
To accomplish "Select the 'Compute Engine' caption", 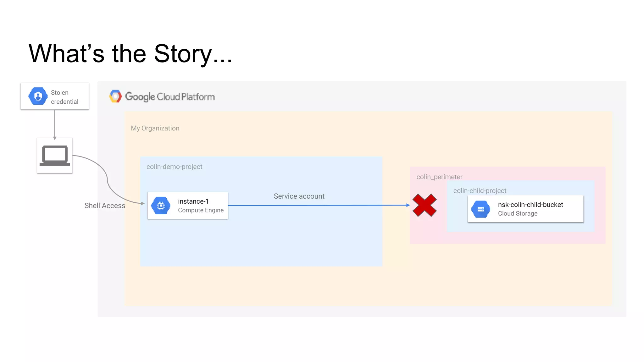I will [x=201, y=210].
